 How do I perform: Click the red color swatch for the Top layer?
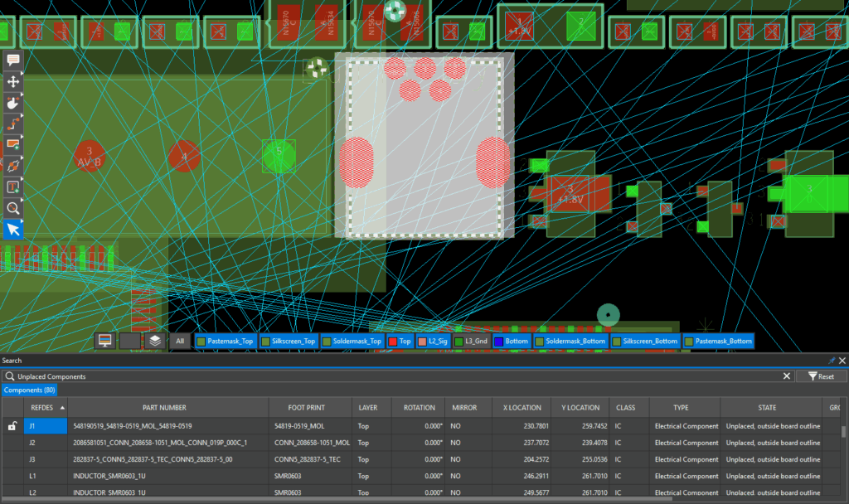click(x=391, y=341)
